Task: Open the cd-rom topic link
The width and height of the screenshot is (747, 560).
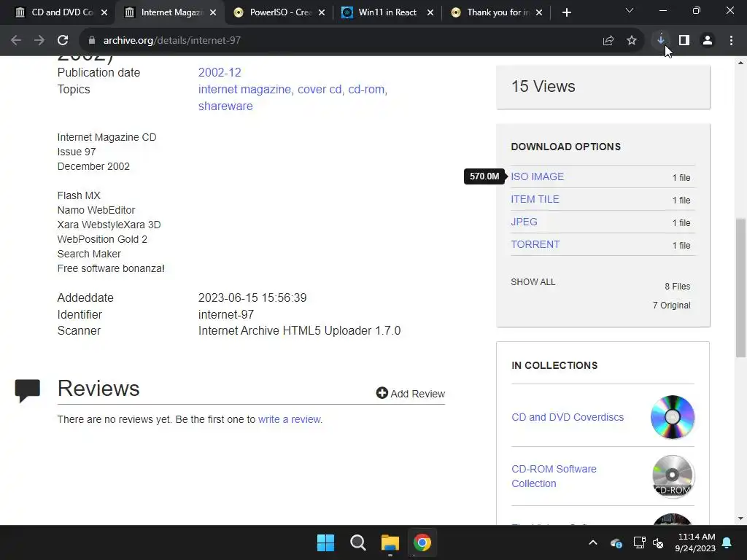Action: [366, 89]
